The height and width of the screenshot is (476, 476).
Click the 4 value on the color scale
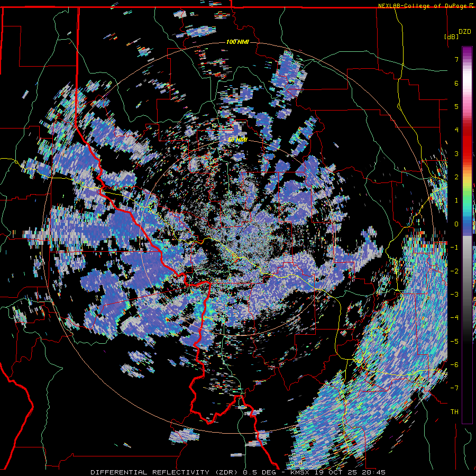456,130
